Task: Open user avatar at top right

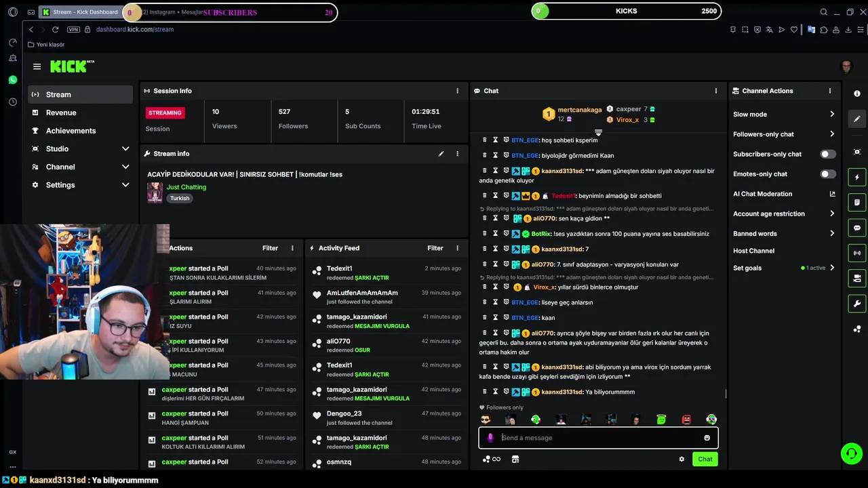Action: click(x=846, y=66)
